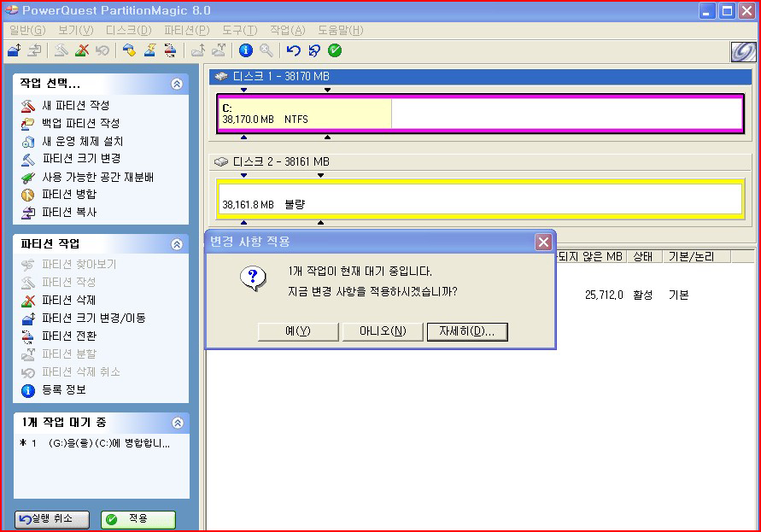Viewport: 761px width, 532px height.
Task: Click the undelete partition toolbar icon
Action: coord(102,50)
